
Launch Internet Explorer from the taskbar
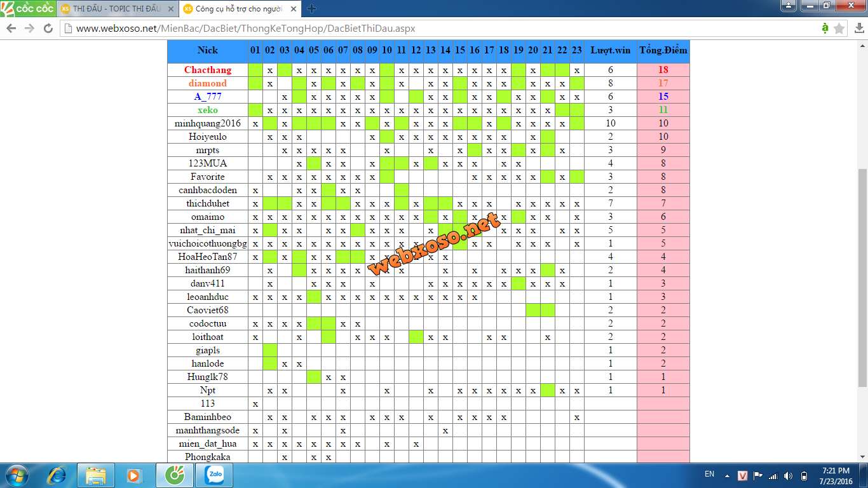pyautogui.click(x=58, y=475)
